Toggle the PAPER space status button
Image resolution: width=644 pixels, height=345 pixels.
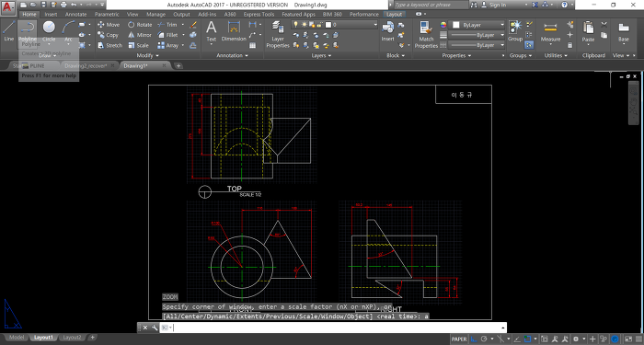pos(459,339)
